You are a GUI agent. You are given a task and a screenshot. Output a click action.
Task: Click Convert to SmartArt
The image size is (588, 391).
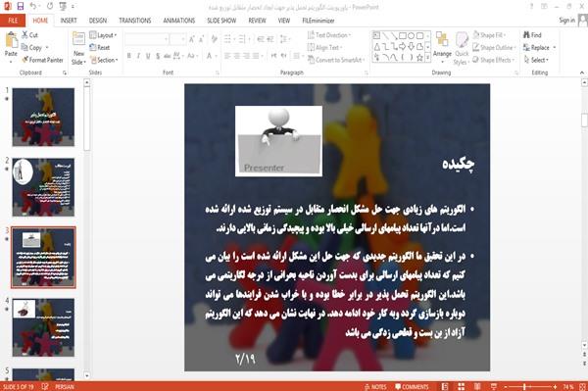pos(335,60)
